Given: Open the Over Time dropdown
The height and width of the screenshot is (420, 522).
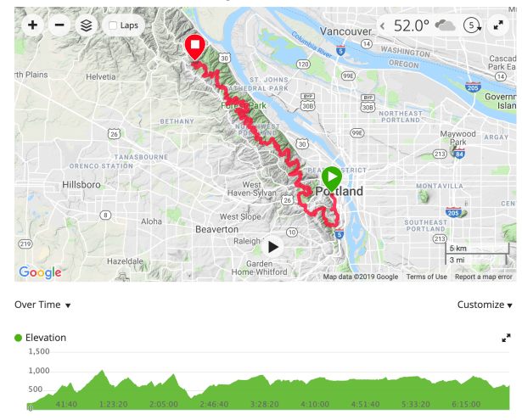Looking at the screenshot, I should tap(42, 305).
